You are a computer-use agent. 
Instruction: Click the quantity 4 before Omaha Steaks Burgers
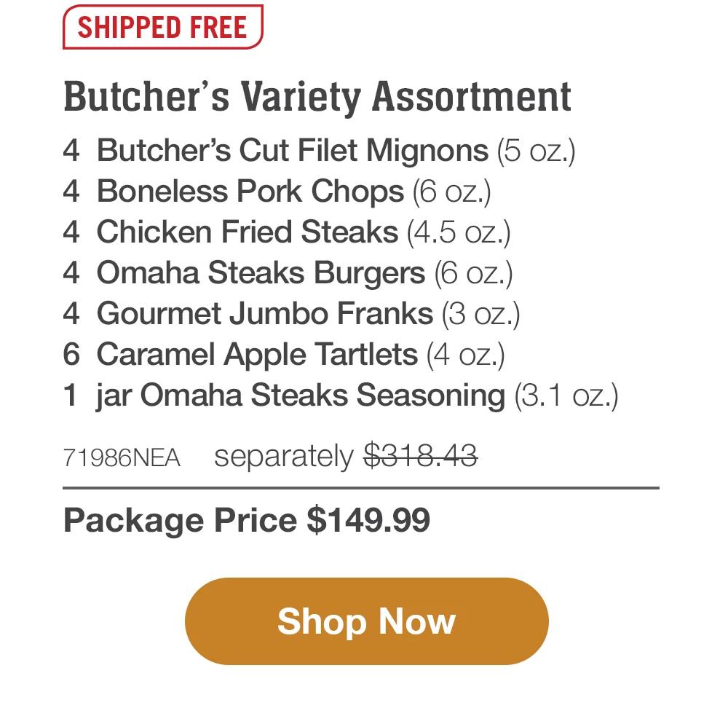click(x=72, y=273)
